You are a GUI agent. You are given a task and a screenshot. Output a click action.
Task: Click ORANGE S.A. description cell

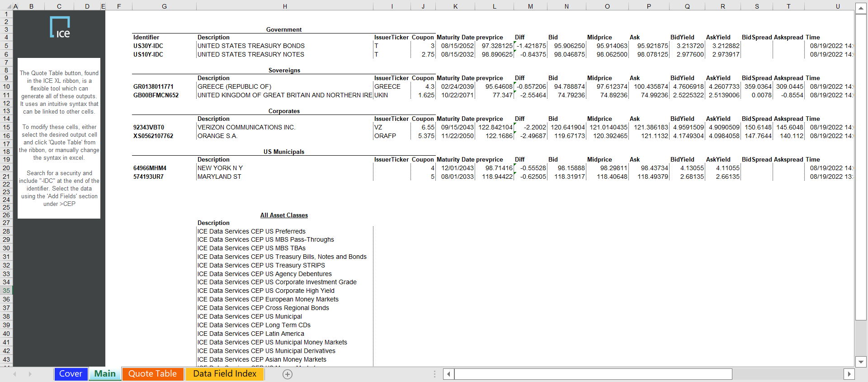(x=285, y=136)
